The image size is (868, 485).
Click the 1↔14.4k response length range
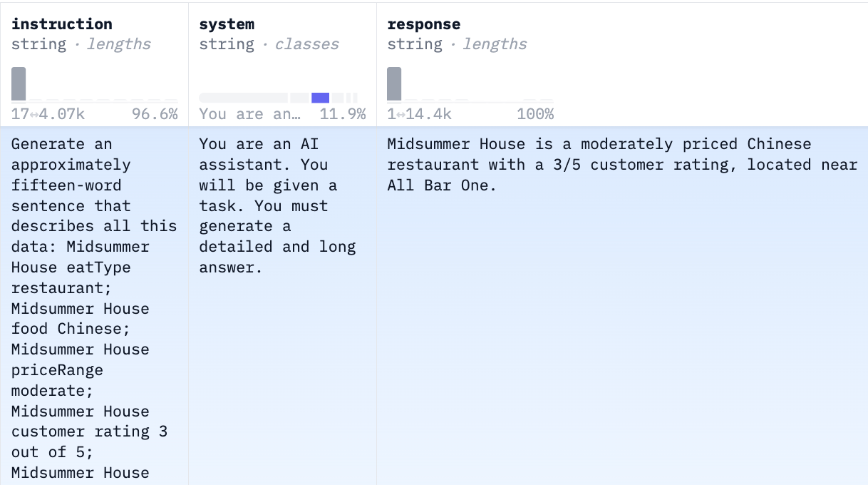pyautogui.click(x=419, y=114)
